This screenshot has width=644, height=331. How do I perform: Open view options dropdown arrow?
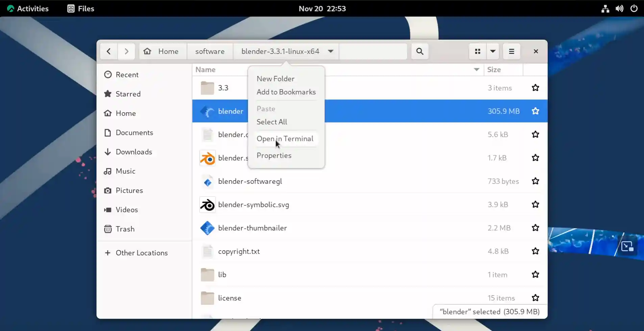(x=493, y=51)
